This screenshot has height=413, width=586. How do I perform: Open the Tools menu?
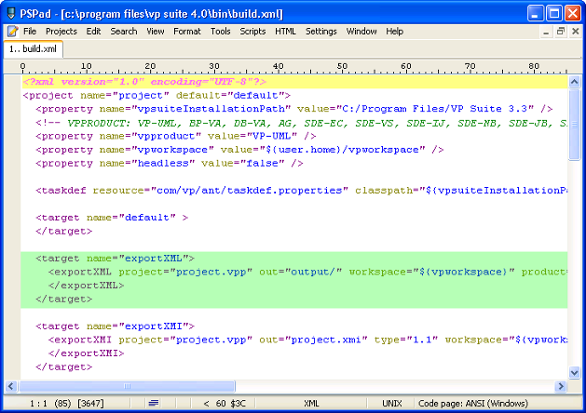tap(220, 31)
